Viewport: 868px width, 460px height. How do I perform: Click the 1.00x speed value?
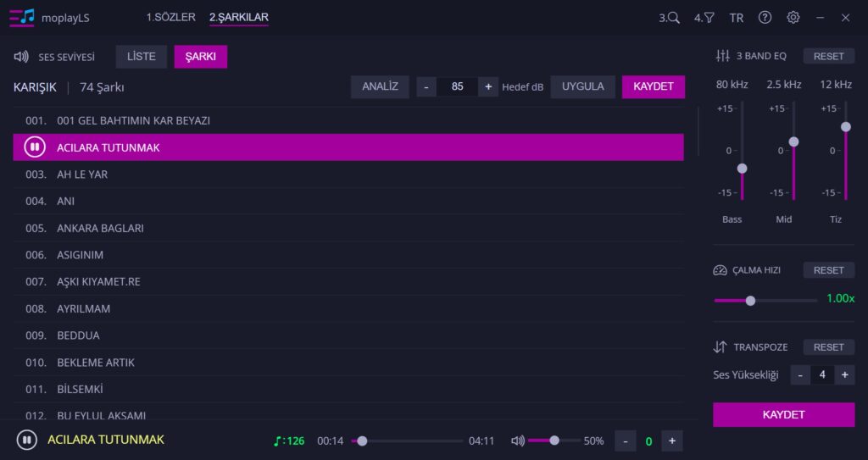click(x=840, y=298)
